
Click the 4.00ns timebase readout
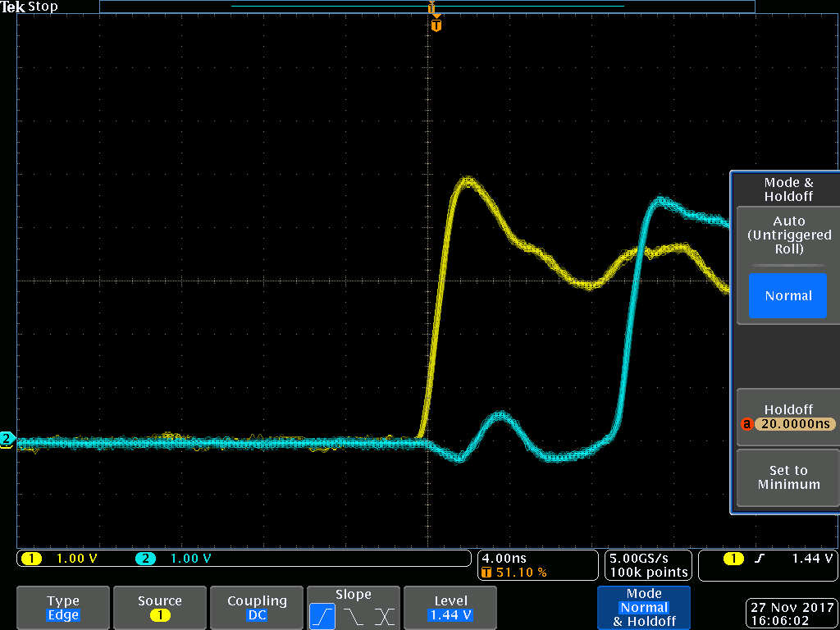[504, 558]
